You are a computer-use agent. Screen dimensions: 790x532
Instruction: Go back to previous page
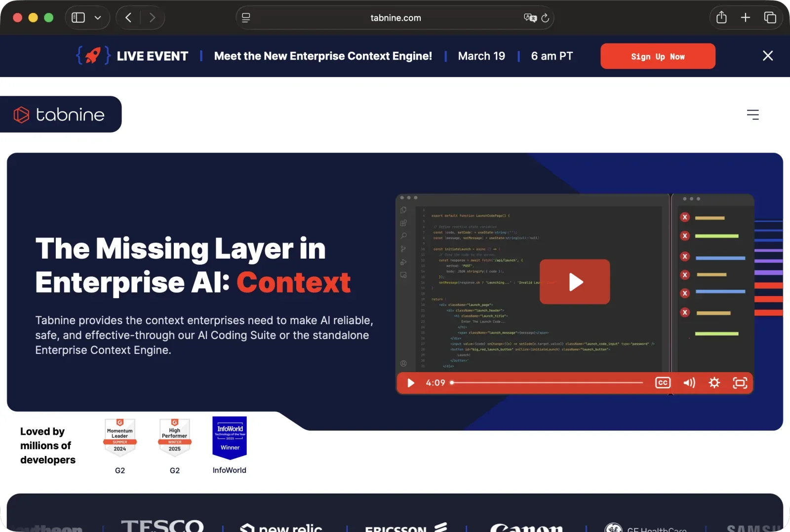(x=128, y=18)
